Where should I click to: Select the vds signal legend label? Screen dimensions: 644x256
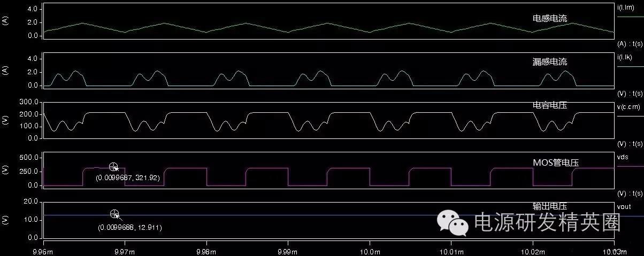point(622,157)
